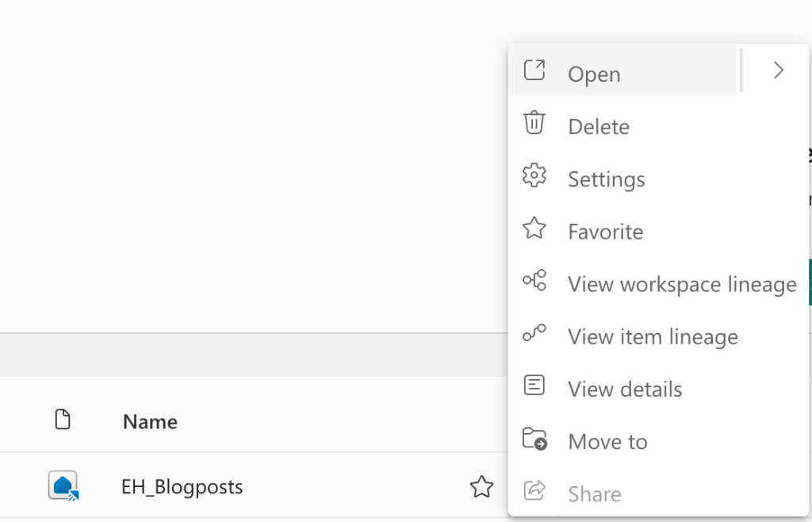Click the View details icon
Screen dimensions: 812x522
534,386
